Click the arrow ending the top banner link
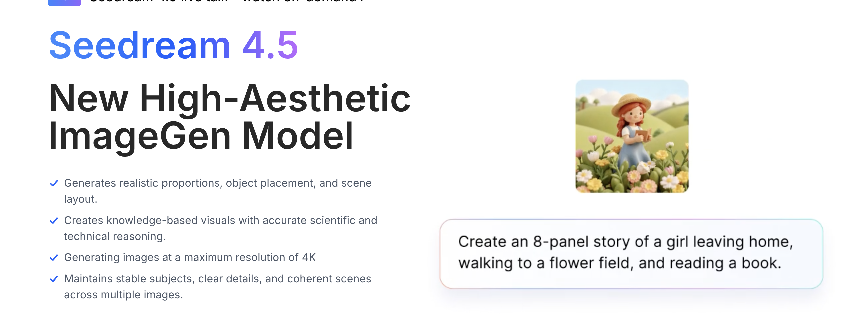This screenshot has height=336, width=868. tap(362, 1)
